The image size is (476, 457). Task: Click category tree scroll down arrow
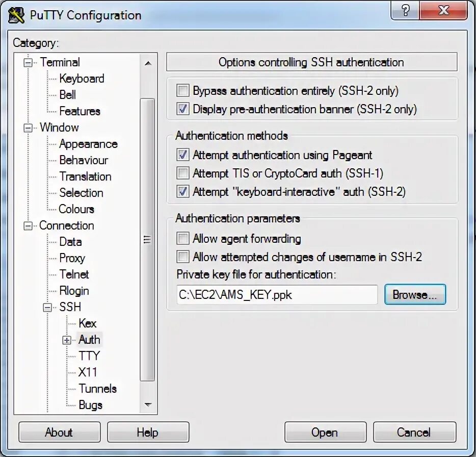point(148,404)
